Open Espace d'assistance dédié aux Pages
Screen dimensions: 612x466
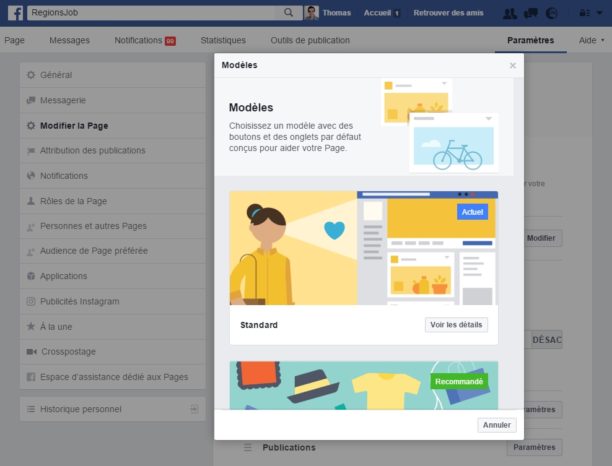pos(112,377)
